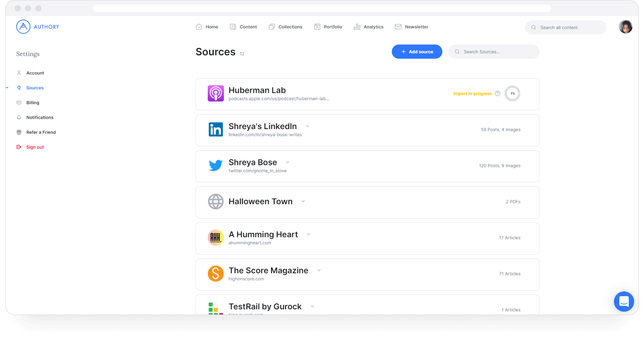Click the Account person icon in sidebar
This screenshot has height=341, width=644.
coord(19,73)
